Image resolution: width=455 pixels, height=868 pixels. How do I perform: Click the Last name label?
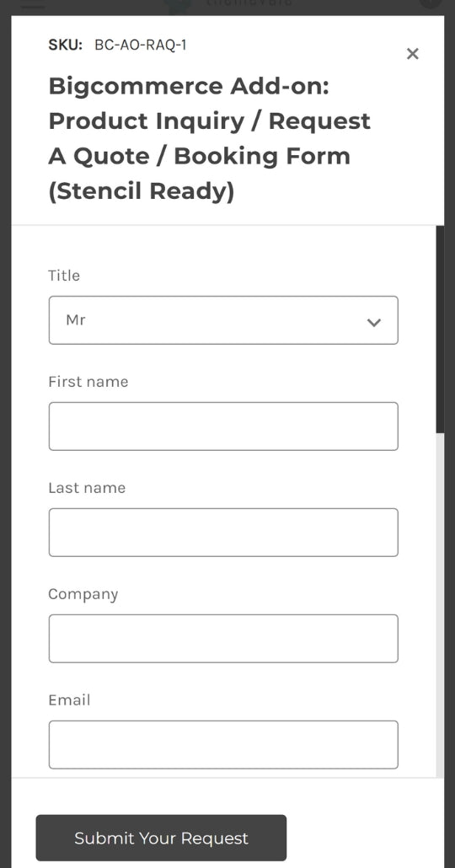(x=87, y=488)
